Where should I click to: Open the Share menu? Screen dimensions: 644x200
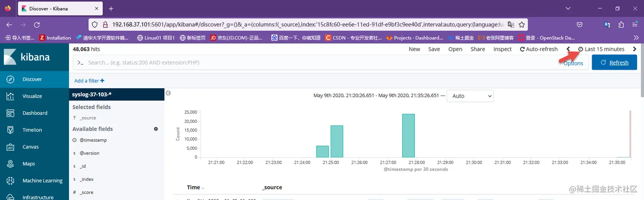477,49
